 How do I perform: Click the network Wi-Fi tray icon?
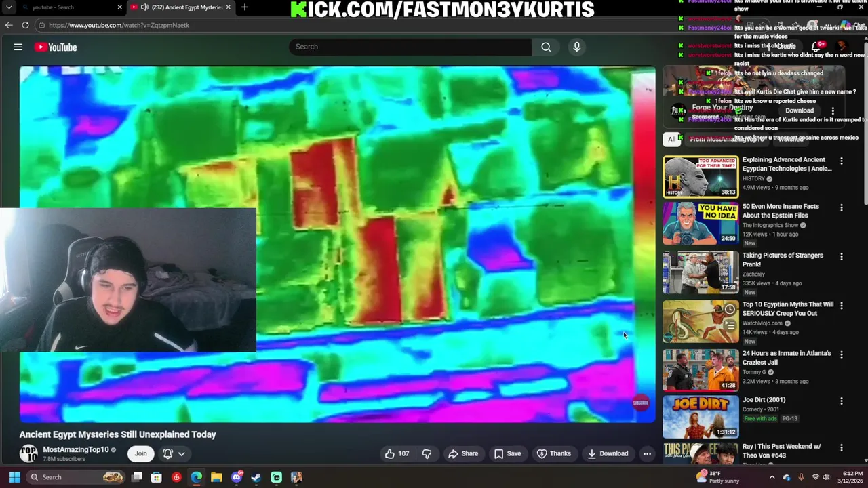(816, 477)
